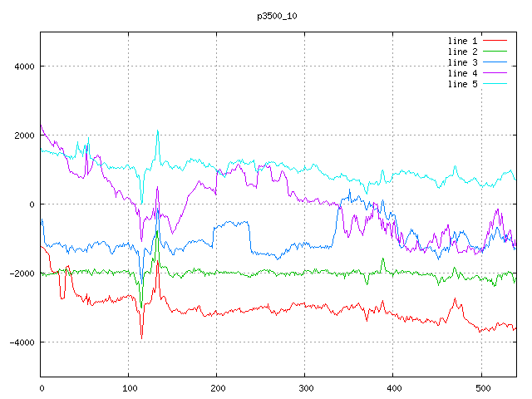
Task: Click the -2000 y-axis tick label
Action: click(x=21, y=273)
